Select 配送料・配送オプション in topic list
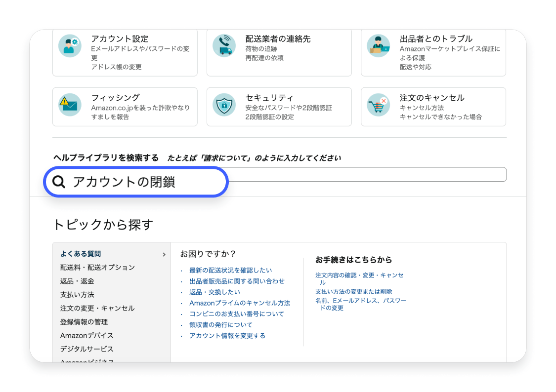This screenshot has width=556, height=392. click(97, 268)
